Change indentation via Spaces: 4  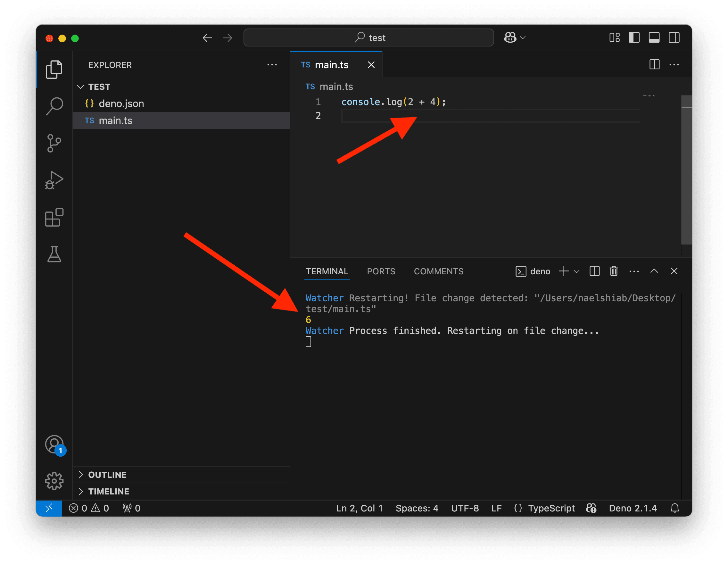(x=417, y=508)
